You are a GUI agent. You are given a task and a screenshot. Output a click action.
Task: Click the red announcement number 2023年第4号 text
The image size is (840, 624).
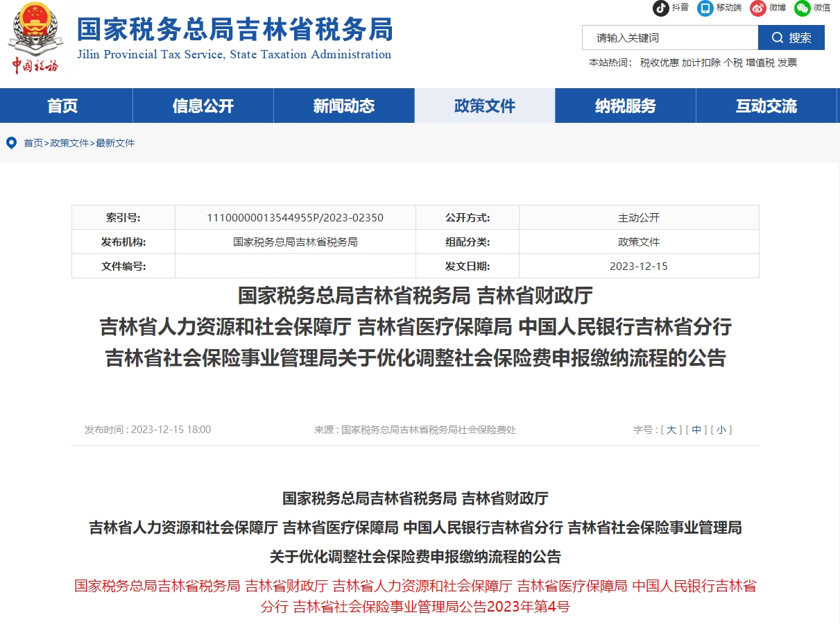pos(528,607)
